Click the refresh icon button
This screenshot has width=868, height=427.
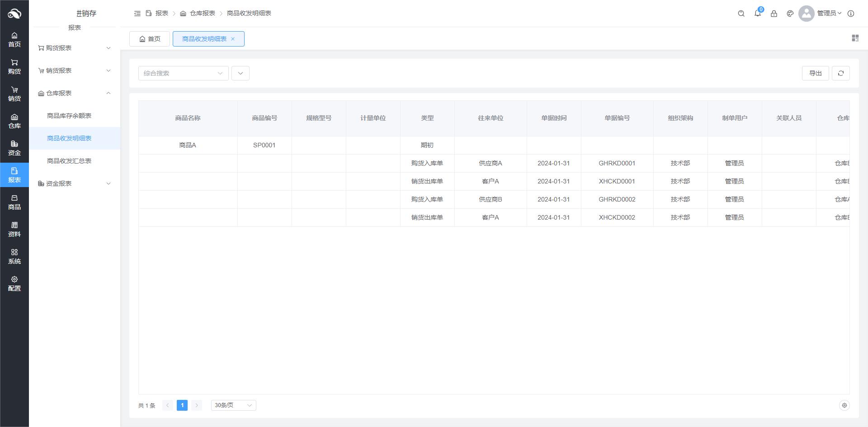(x=841, y=73)
